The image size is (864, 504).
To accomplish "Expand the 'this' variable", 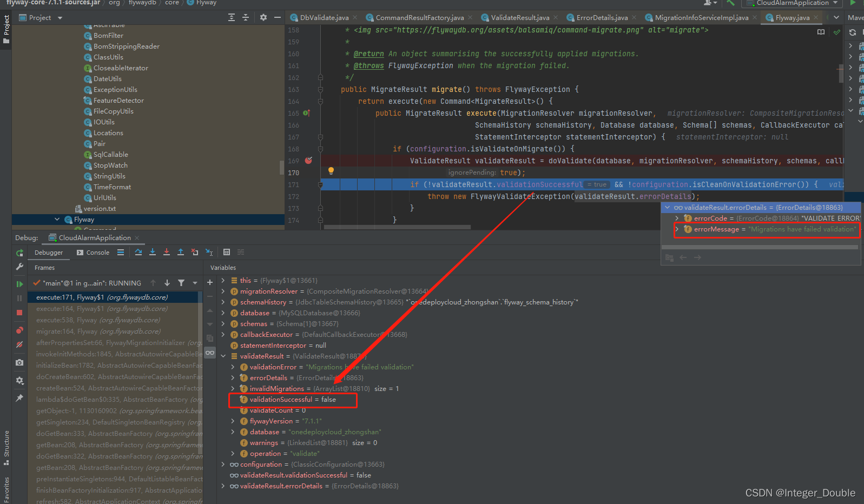I will (x=223, y=280).
